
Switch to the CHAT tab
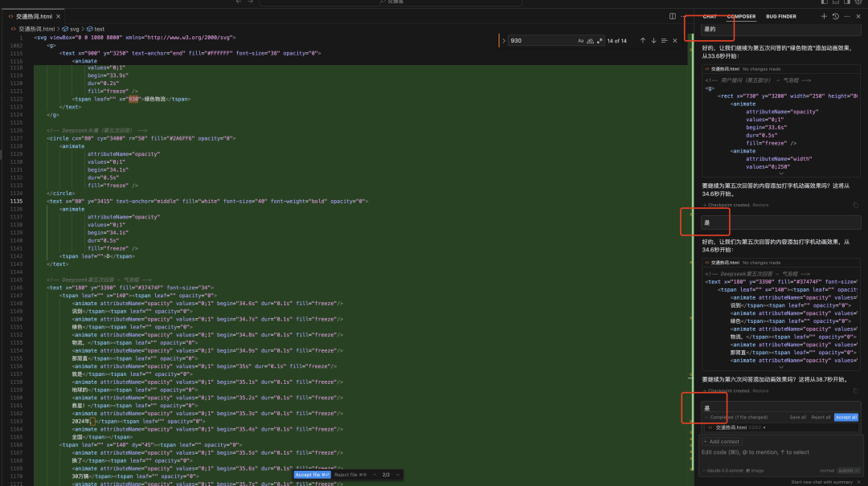coord(709,16)
